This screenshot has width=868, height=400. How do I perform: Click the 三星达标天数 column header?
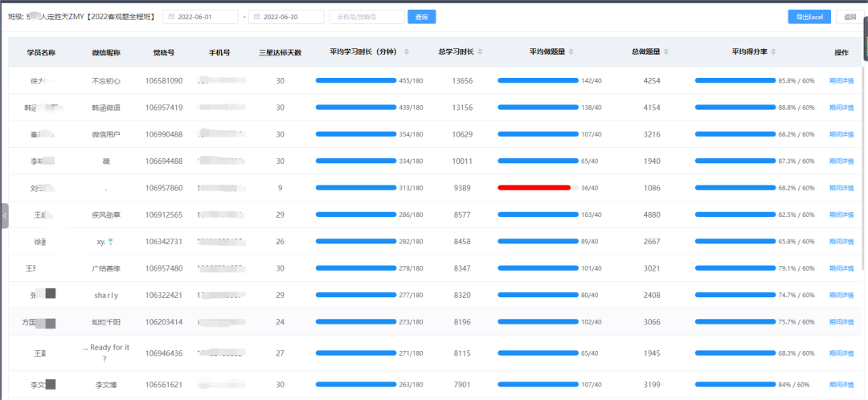pyautogui.click(x=280, y=52)
